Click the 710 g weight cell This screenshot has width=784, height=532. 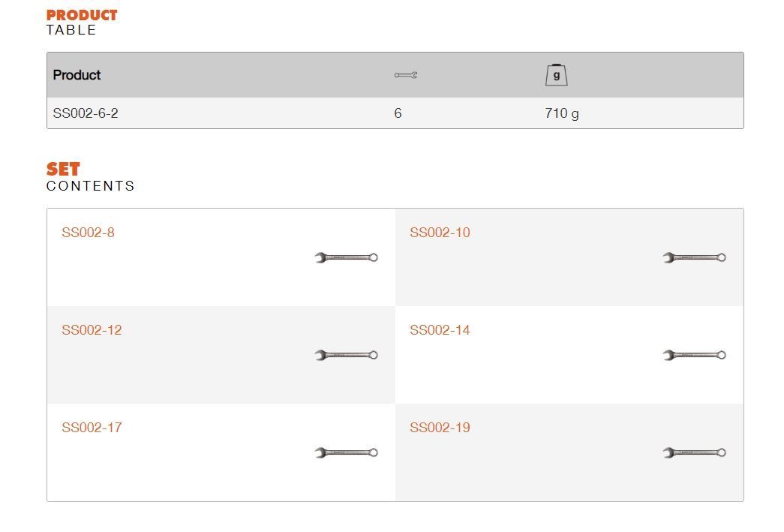point(561,113)
